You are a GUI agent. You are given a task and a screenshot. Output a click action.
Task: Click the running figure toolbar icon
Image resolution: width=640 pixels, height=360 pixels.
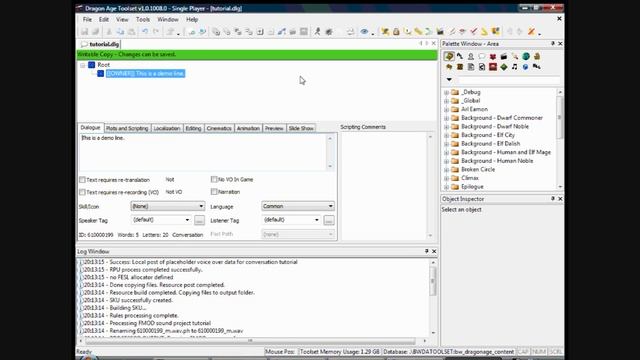tap(317, 31)
